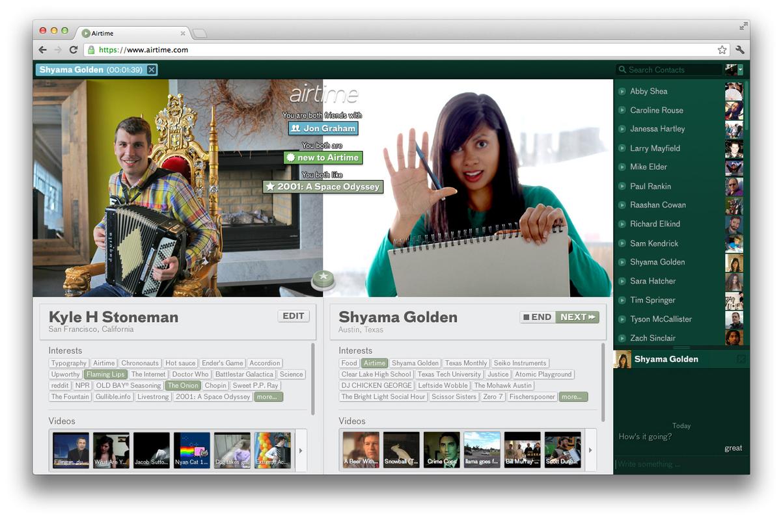The image size is (781, 532).
Task: Open Zach Sinclair's contact avatar
Action: 734,338
